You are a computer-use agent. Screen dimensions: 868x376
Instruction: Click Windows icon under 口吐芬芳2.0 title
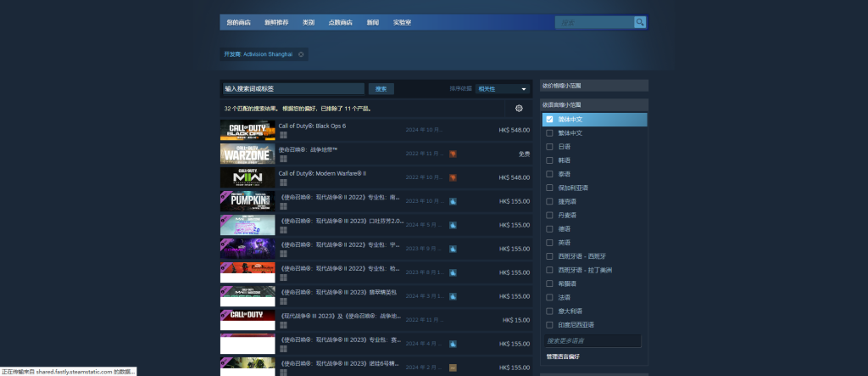(283, 230)
